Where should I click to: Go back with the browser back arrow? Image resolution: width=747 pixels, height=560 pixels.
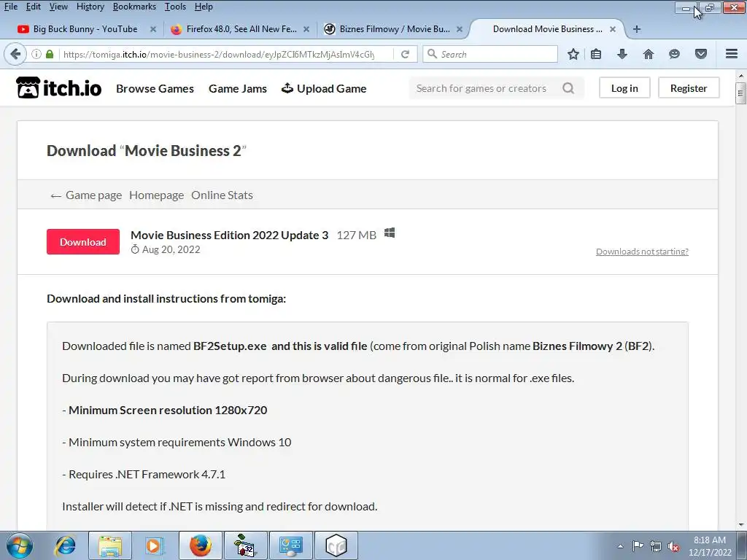click(15, 54)
